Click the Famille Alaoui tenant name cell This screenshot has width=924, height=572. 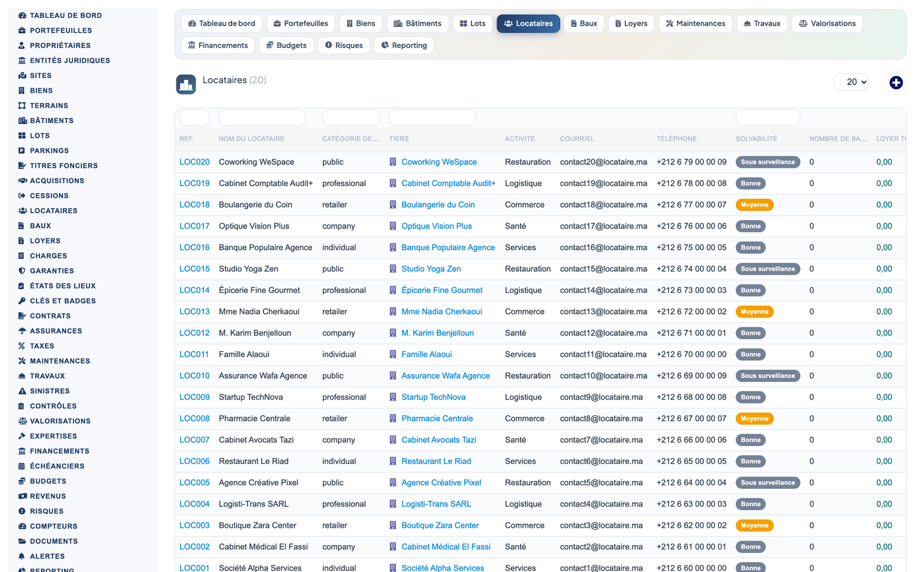point(244,354)
